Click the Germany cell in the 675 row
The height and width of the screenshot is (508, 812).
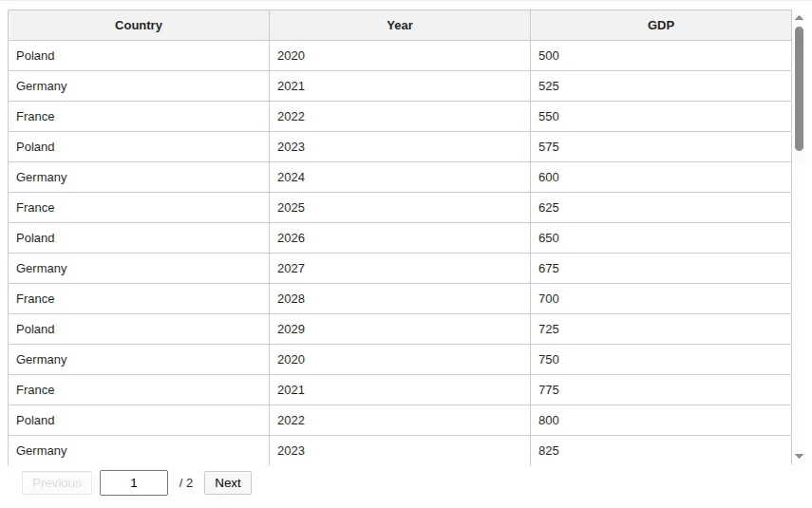click(x=42, y=269)
